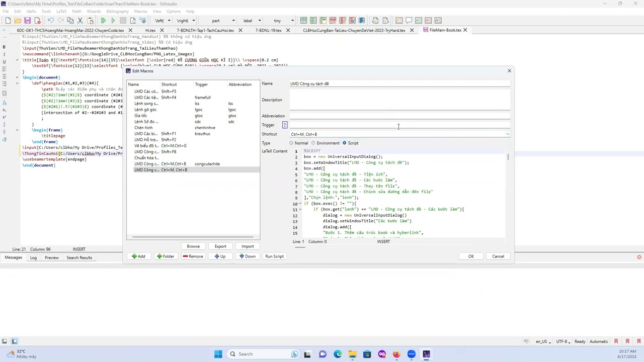Click the Paste clipboard icon
644x362 pixels.
click(90, 21)
